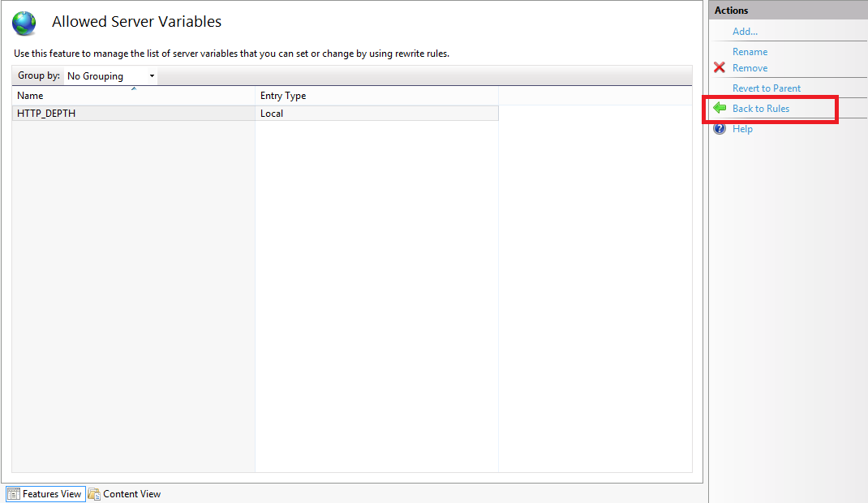Select the Revert to Parent action

[766, 88]
